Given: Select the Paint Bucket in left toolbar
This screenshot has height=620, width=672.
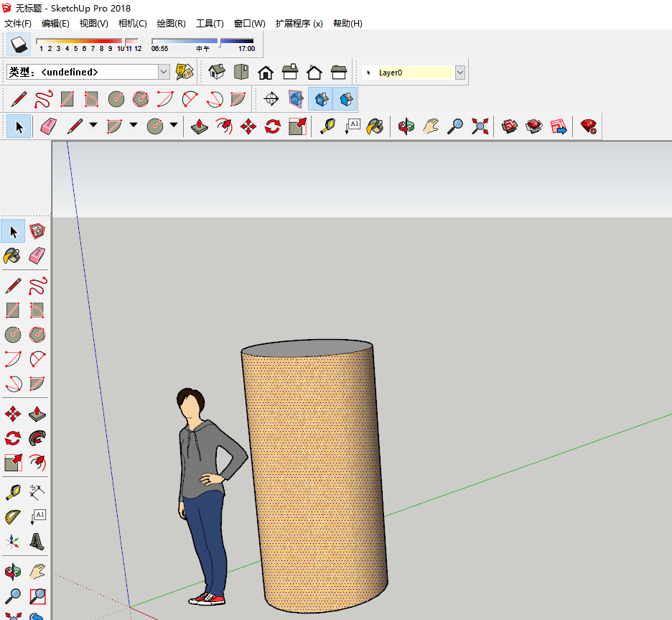Looking at the screenshot, I should coord(12,256).
